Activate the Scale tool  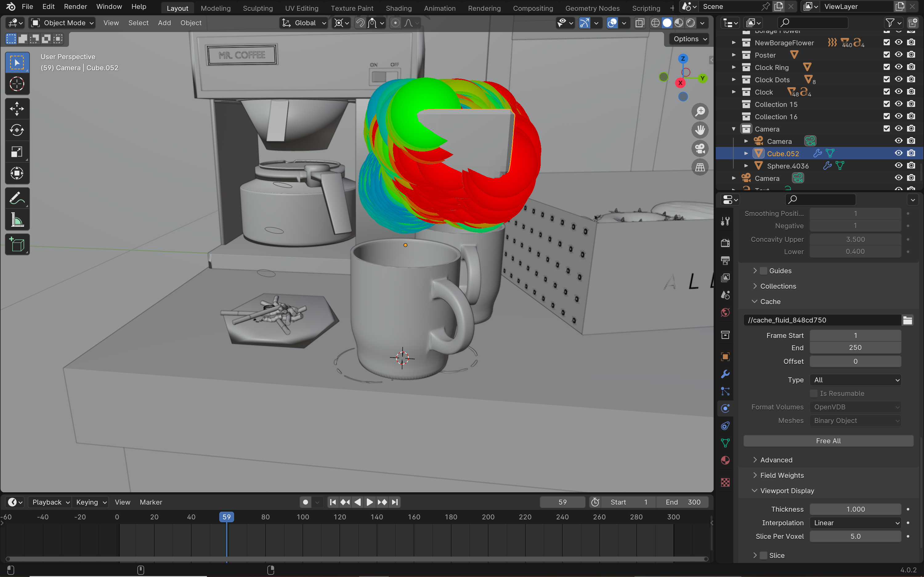17,152
